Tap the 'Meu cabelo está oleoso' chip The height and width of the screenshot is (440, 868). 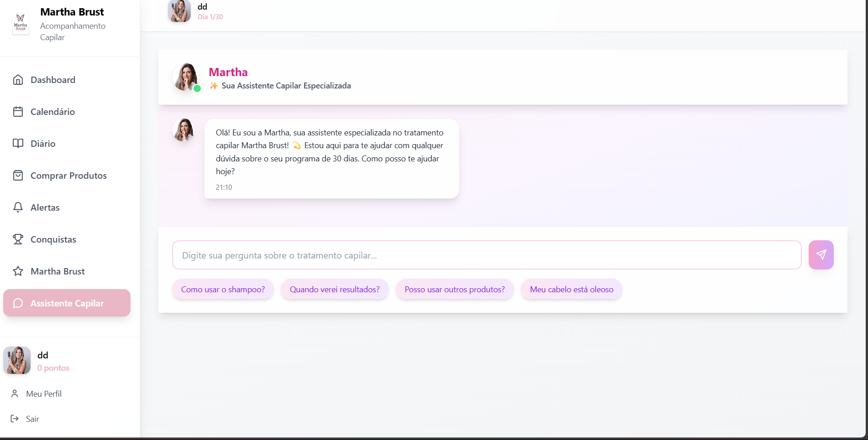pyautogui.click(x=571, y=290)
